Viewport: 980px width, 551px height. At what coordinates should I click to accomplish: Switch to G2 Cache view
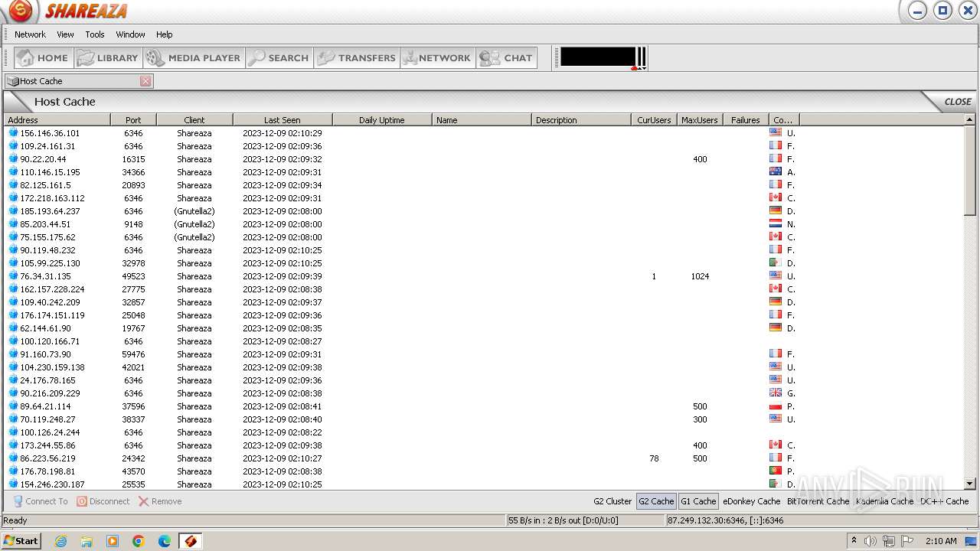pos(656,501)
